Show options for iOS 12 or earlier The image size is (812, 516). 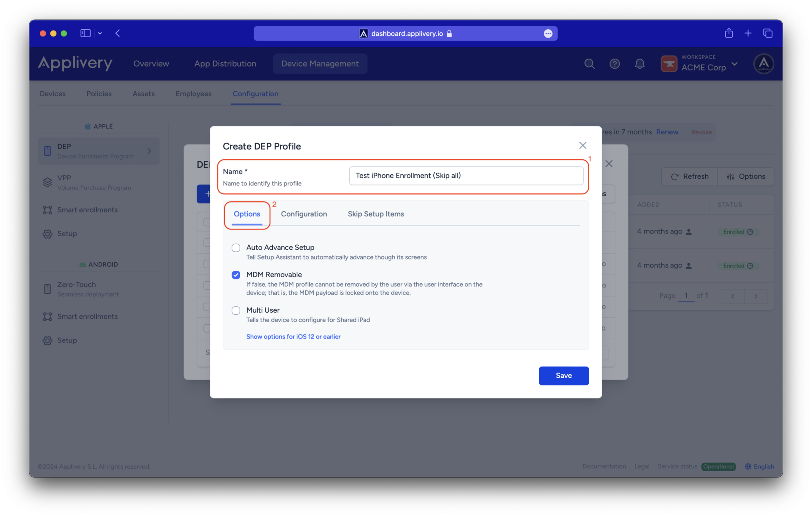click(x=293, y=336)
